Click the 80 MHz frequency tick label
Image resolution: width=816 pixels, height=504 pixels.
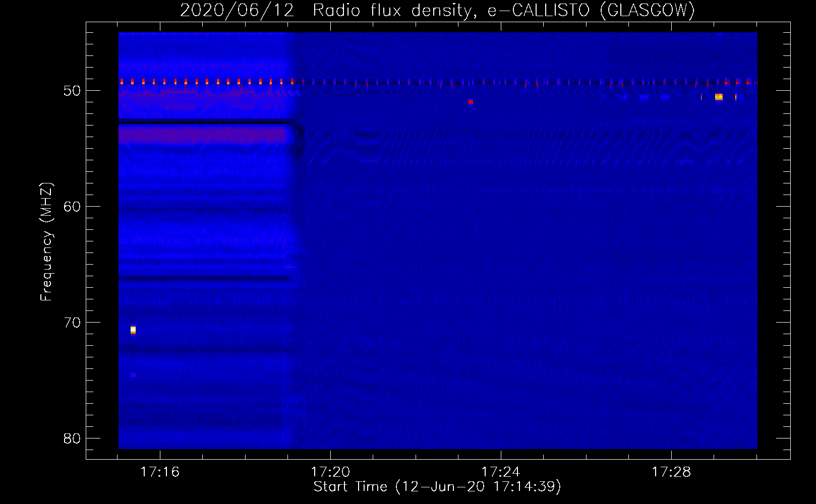click(72, 438)
